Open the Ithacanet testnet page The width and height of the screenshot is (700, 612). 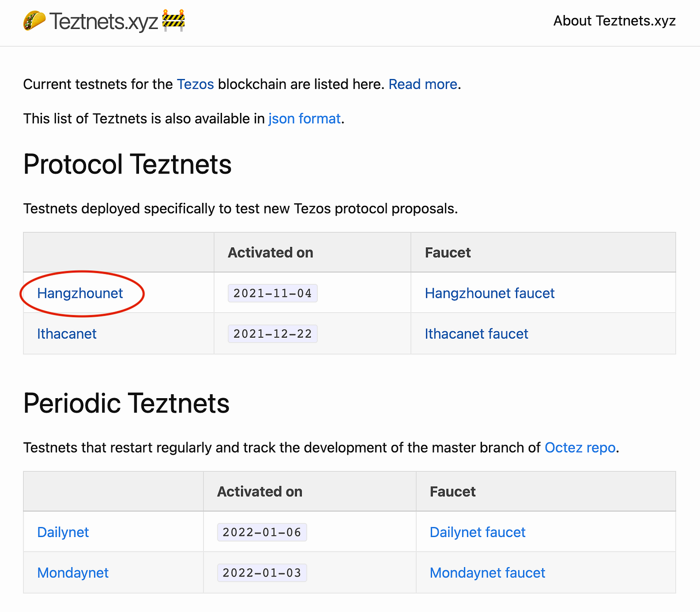point(67,334)
